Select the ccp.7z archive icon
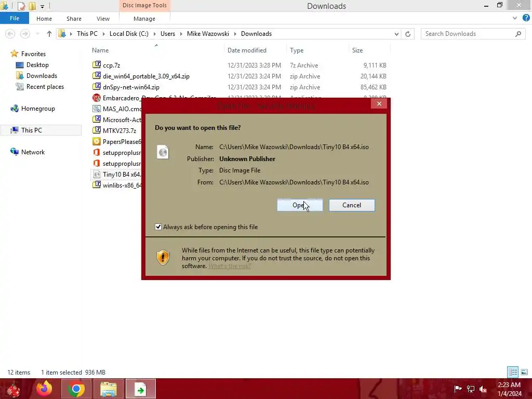The height and width of the screenshot is (399, 532). (x=97, y=64)
